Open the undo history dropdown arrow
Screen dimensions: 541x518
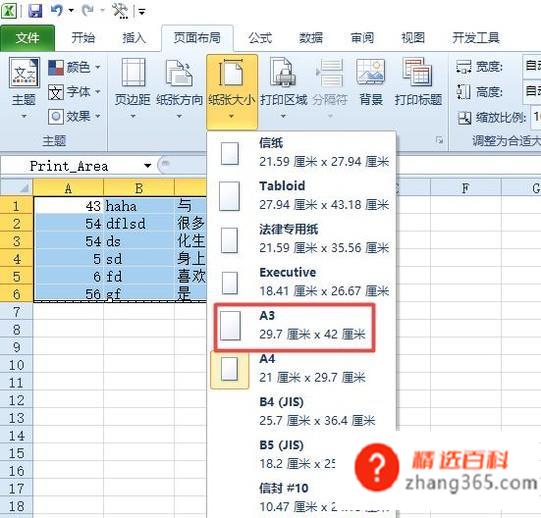pyautogui.click(x=71, y=10)
